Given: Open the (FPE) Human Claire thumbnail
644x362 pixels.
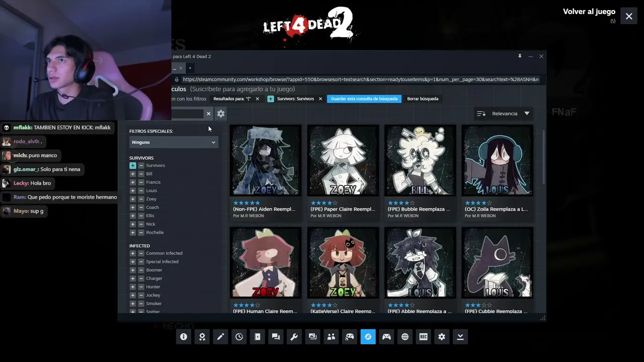Looking at the screenshot, I should tap(266, 262).
